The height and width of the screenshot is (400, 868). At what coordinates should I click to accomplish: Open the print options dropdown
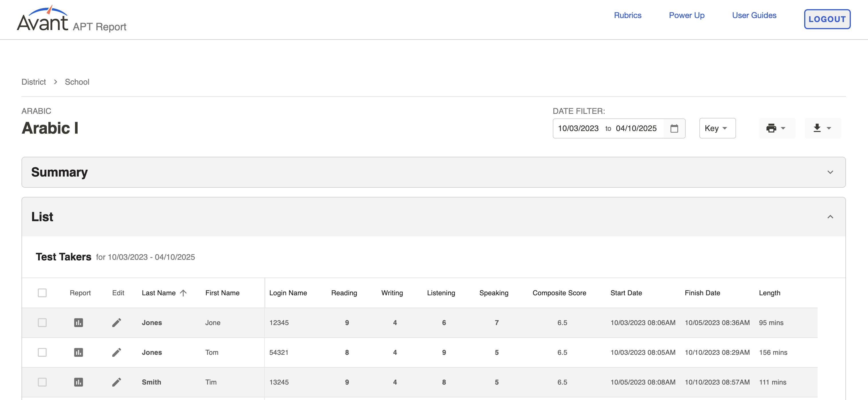(776, 128)
